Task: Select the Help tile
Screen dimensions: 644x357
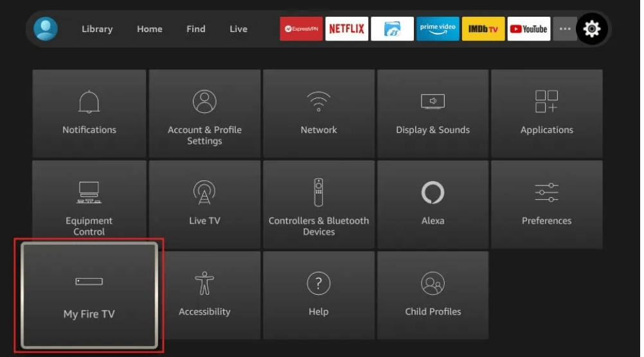Action: [319, 295]
